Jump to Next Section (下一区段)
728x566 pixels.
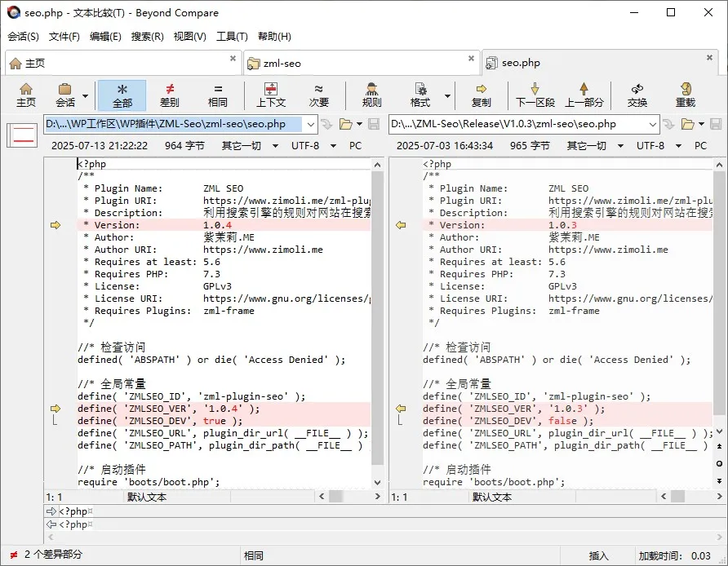(535, 95)
